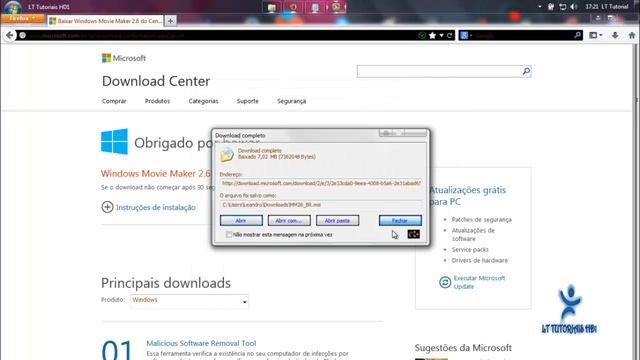This screenshot has height=360, width=640.
Task: Click the 'Abrir com...' button
Action: 289,220
